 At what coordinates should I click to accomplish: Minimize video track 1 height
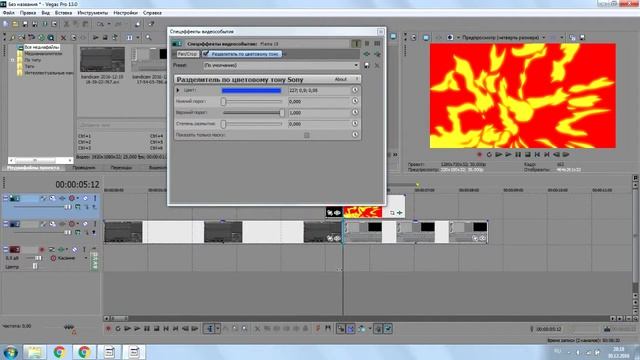pyautogui.click(x=6, y=198)
